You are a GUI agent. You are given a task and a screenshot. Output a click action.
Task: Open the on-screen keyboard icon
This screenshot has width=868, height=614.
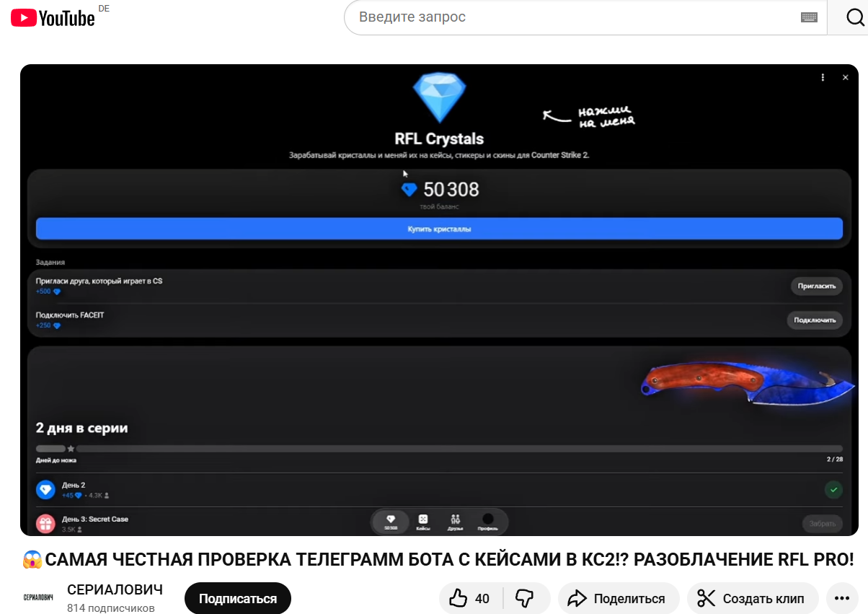[809, 17]
